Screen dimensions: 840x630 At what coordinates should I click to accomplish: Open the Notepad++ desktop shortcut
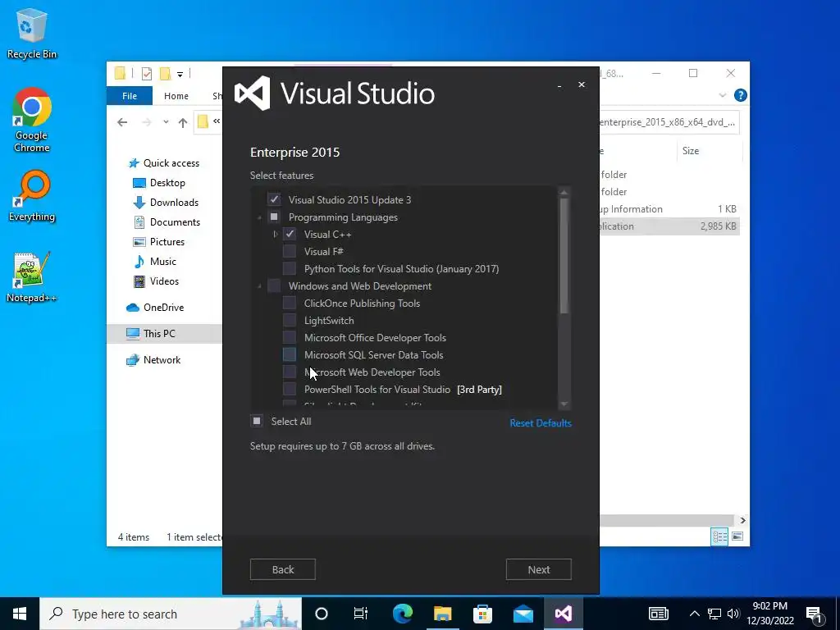point(31,277)
